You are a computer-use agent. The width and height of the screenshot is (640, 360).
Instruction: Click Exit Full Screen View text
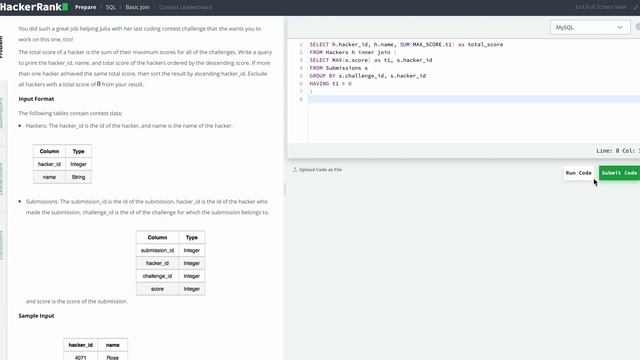(600, 7)
